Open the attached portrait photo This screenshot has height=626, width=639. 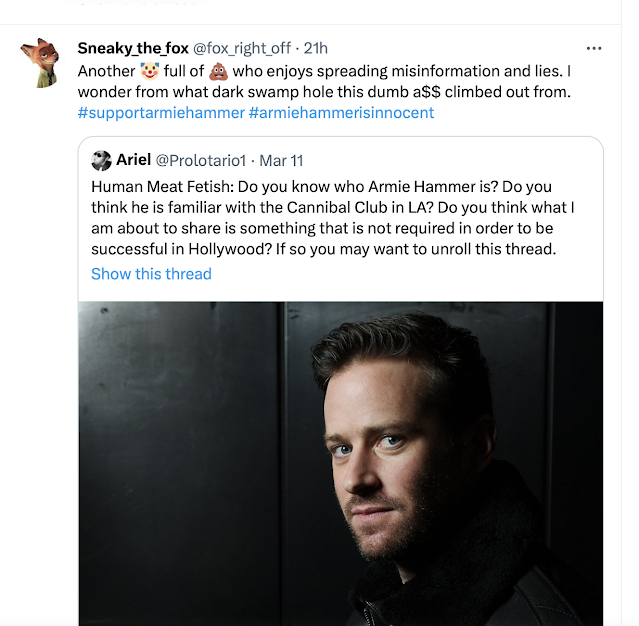340,462
